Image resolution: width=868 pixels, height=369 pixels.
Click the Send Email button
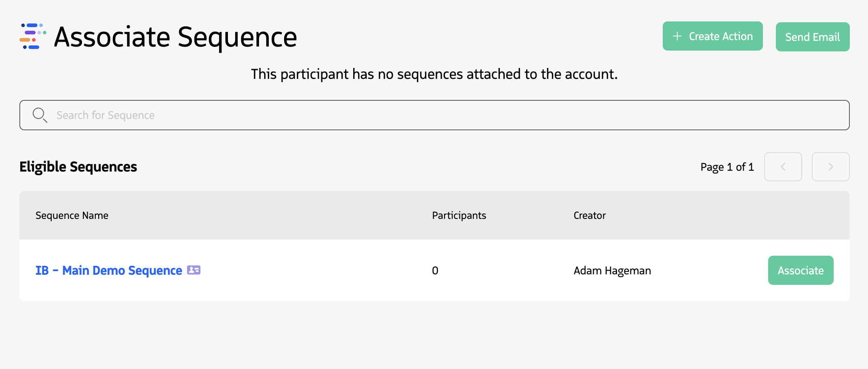point(812,36)
